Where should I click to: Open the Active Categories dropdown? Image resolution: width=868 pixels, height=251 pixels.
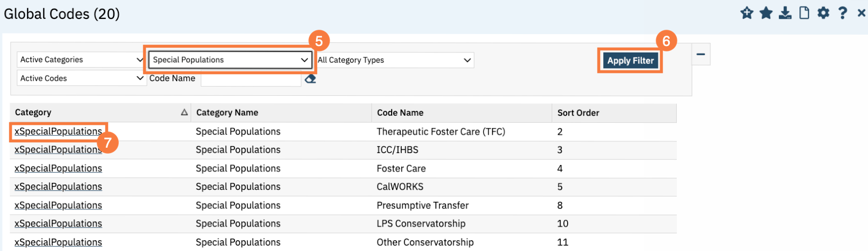click(81, 60)
